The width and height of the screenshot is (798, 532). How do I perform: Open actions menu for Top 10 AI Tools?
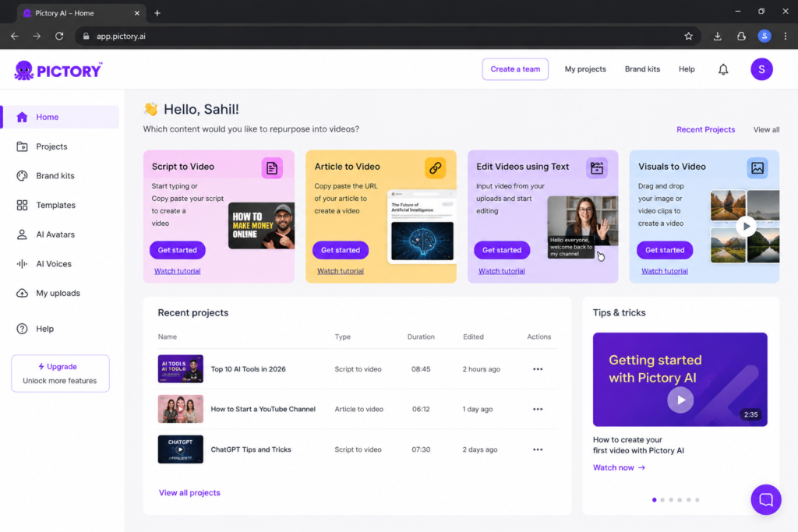(x=538, y=368)
